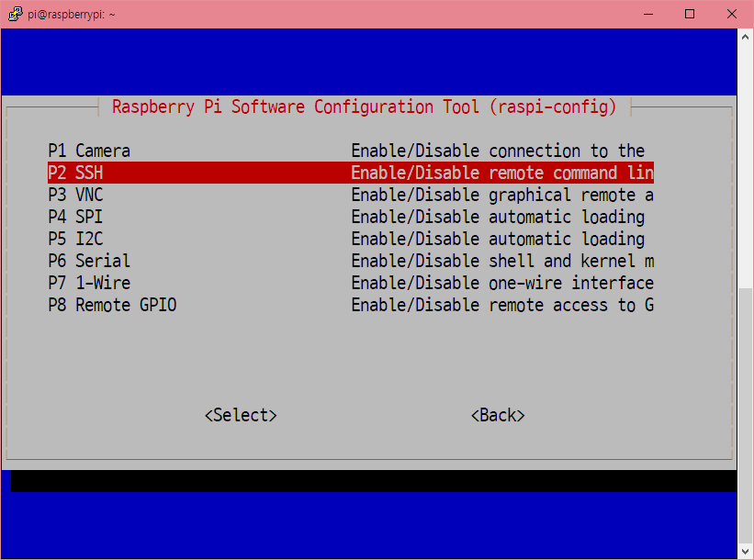Click the scrollbar up arrow

click(745, 37)
